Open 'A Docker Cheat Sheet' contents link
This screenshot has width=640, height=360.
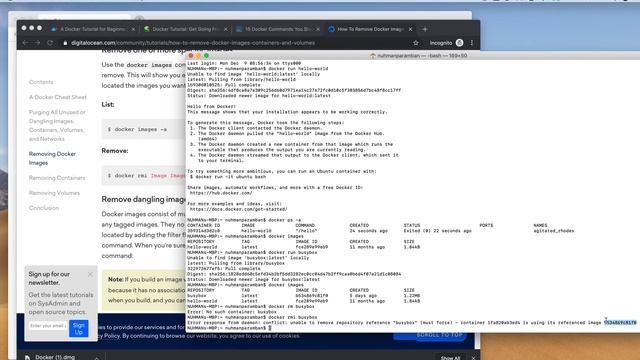point(58,97)
